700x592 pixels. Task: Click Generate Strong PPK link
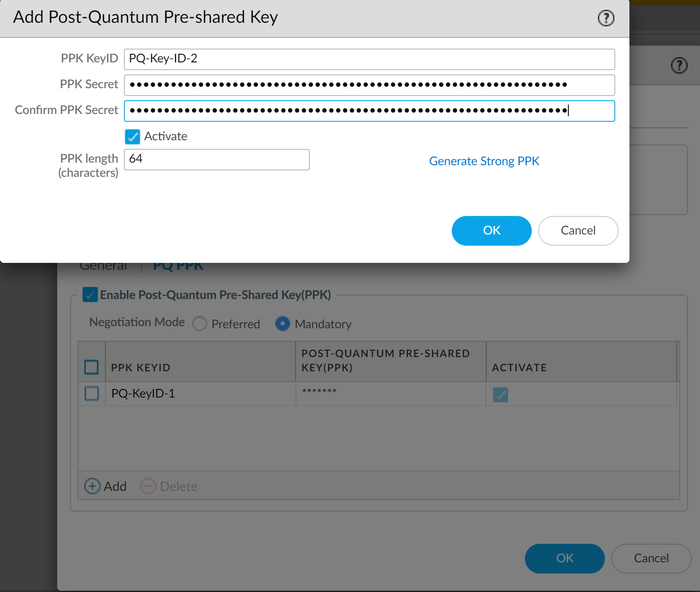point(484,161)
